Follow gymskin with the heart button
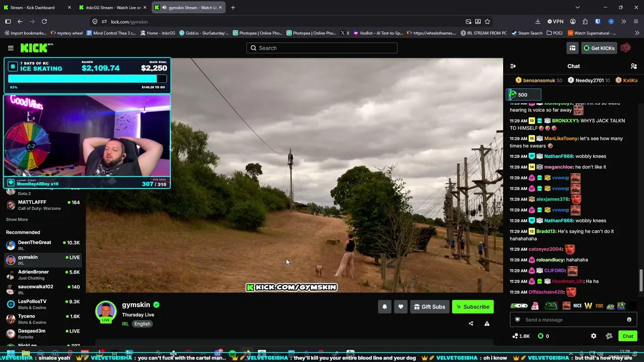 click(400, 307)
